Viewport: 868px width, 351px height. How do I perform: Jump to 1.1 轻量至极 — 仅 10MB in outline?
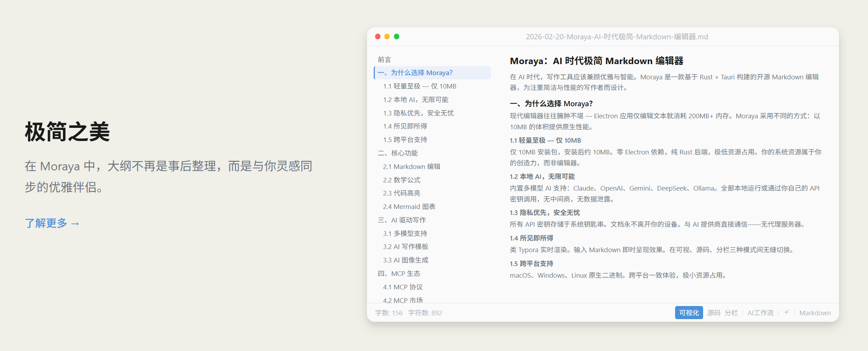coord(419,86)
